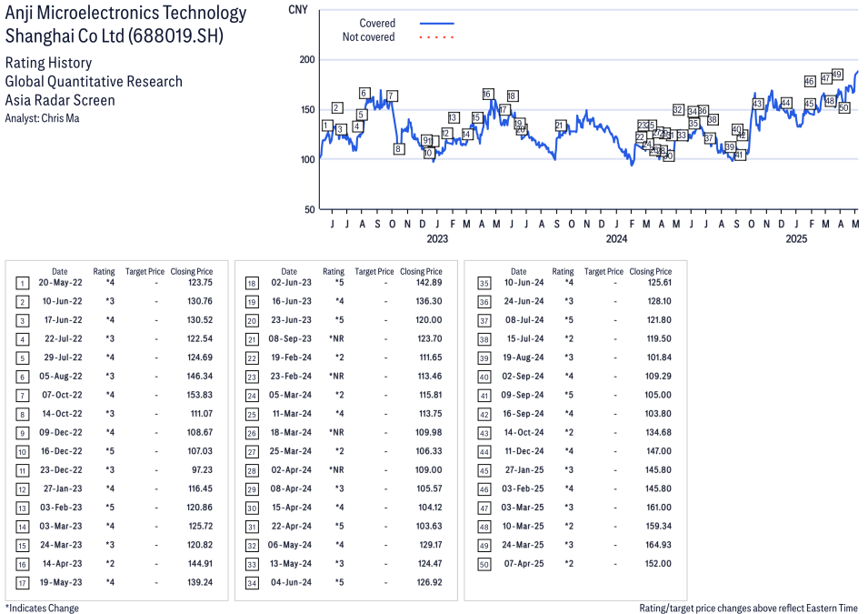Click the CNY axis unit label
This screenshot has height=614, width=868.
click(298, 9)
